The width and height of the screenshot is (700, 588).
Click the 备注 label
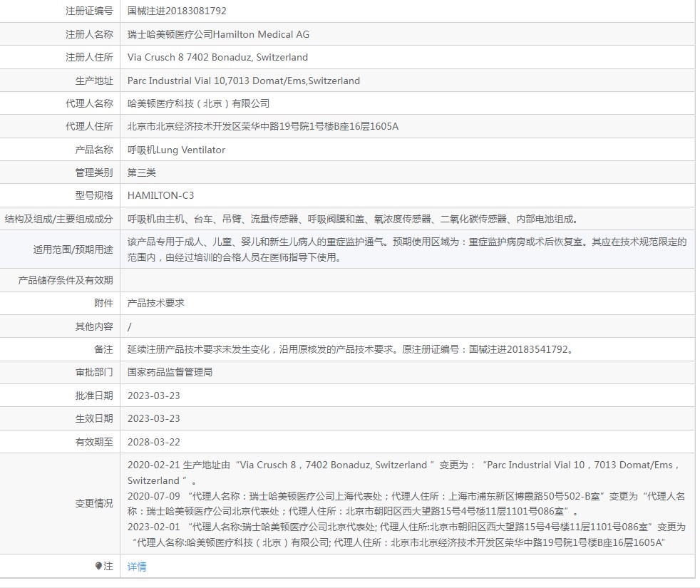103,349
